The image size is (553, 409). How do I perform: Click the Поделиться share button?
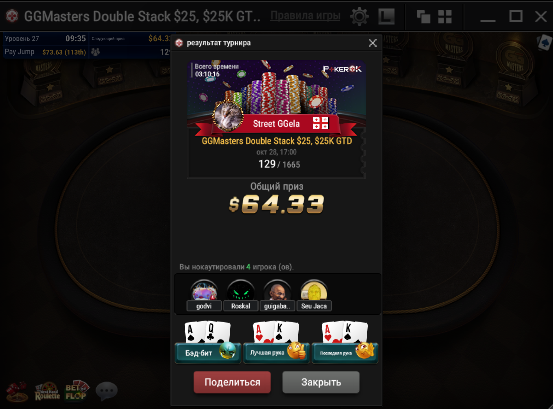point(232,382)
